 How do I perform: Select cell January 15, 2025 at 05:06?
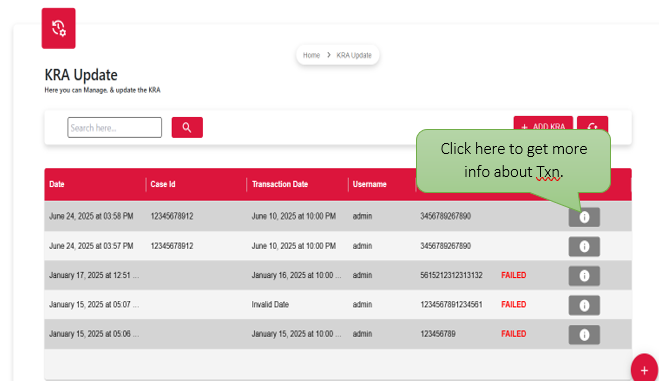94,334
